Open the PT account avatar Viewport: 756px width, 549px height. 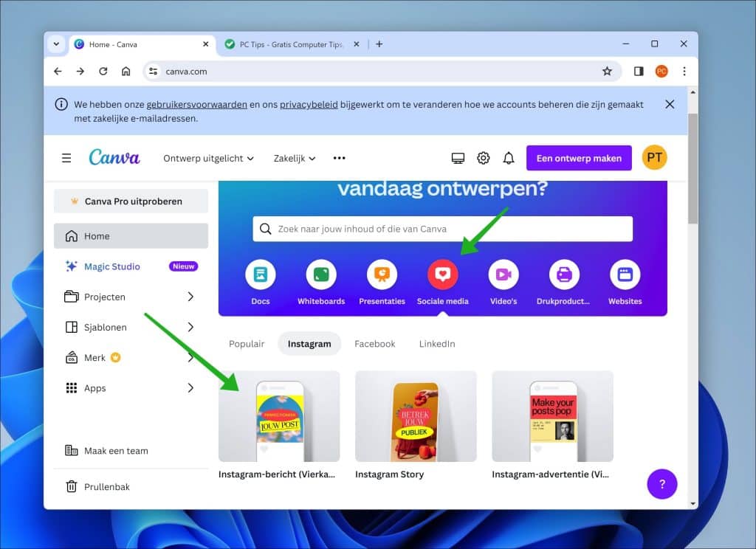(654, 158)
